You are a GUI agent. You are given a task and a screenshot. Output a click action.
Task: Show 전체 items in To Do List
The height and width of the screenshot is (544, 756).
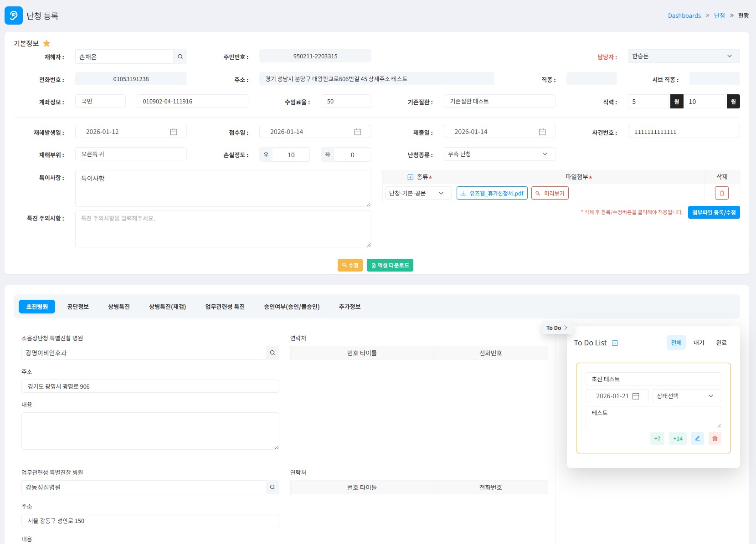(x=676, y=343)
